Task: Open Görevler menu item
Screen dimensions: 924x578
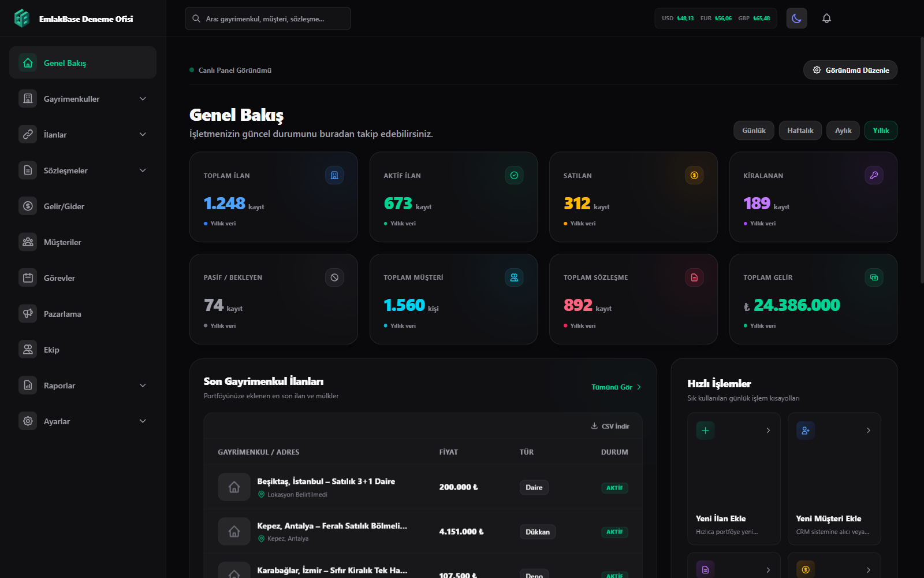Action: click(83, 277)
